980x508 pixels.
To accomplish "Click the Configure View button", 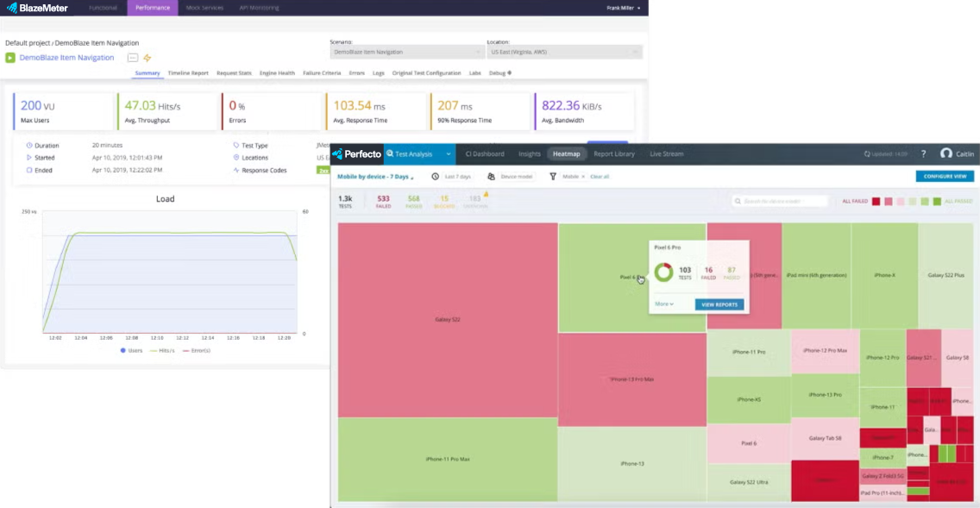I will coord(945,176).
